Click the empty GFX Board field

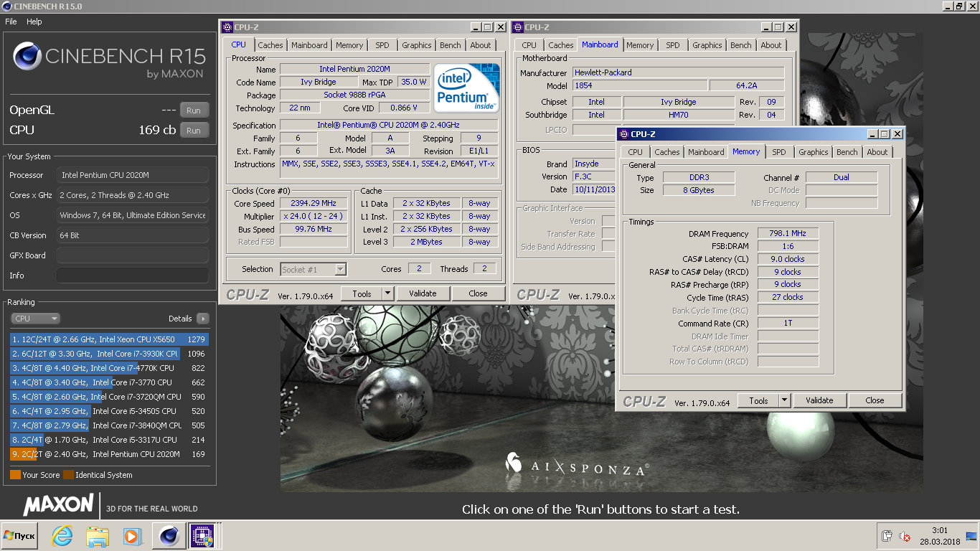133,255
